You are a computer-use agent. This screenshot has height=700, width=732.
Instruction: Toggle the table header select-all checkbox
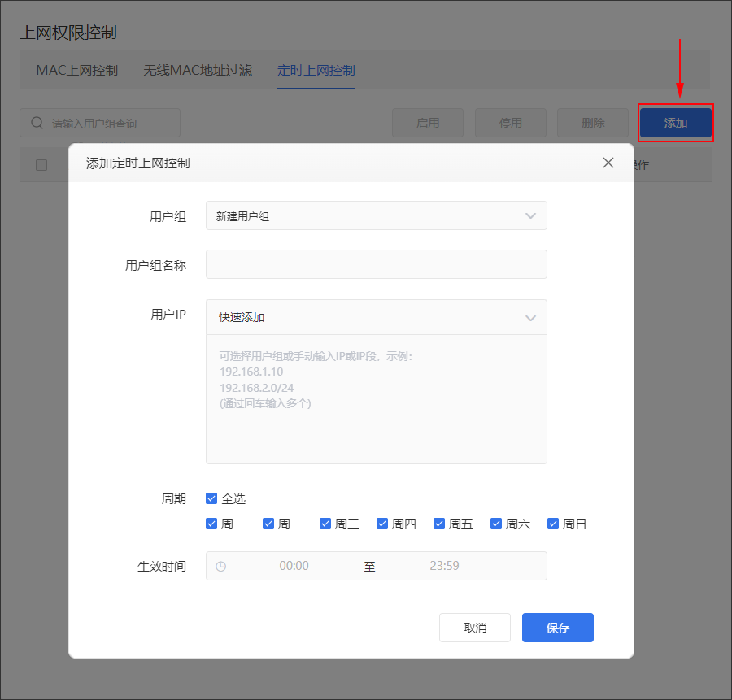(41, 165)
